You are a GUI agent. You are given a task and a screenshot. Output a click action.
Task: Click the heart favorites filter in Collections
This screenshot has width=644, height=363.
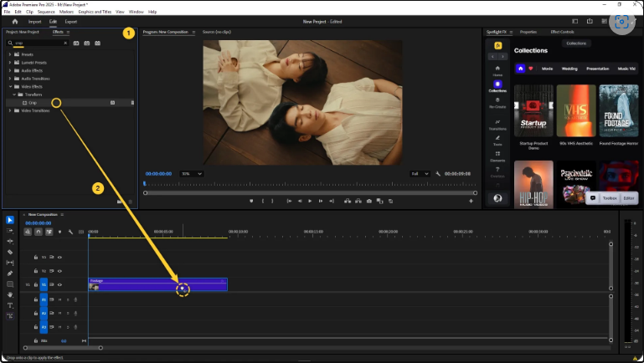click(x=531, y=69)
